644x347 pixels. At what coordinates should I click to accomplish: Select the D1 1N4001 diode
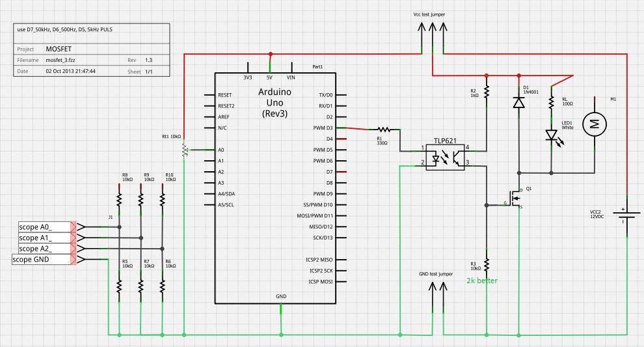518,102
